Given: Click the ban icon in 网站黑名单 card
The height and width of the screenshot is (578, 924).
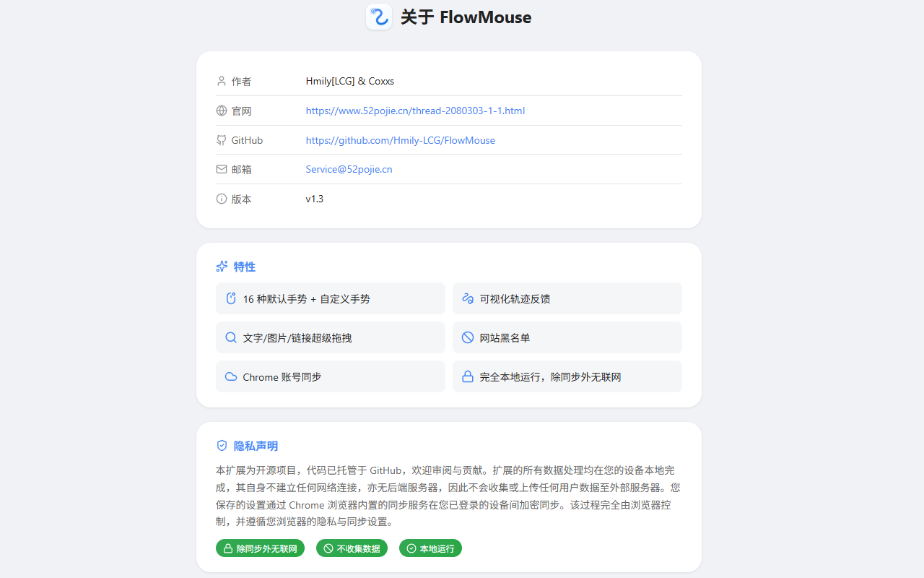Looking at the screenshot, I should [x=468, y=337].
